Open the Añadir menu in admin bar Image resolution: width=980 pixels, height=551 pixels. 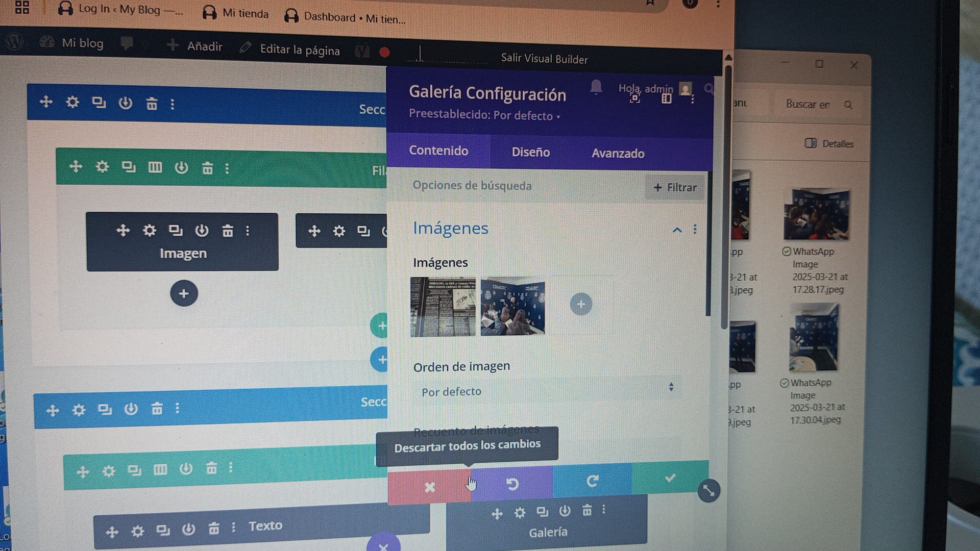coord(194,46)
